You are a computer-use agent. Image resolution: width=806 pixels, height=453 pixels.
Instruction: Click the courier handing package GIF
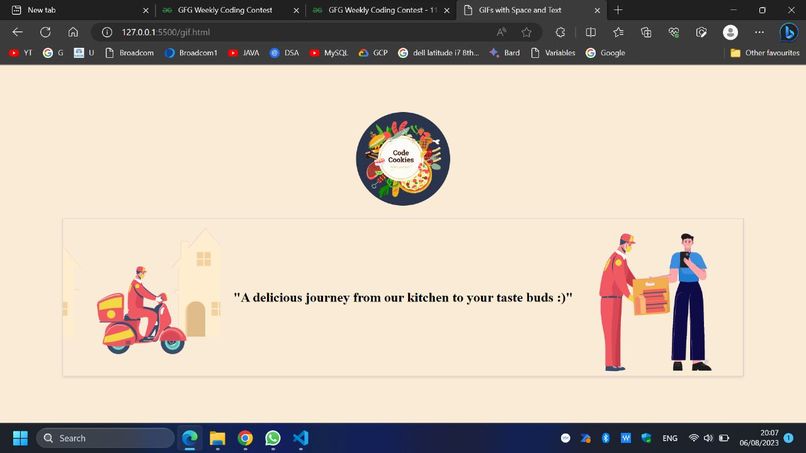click(656, 302)
